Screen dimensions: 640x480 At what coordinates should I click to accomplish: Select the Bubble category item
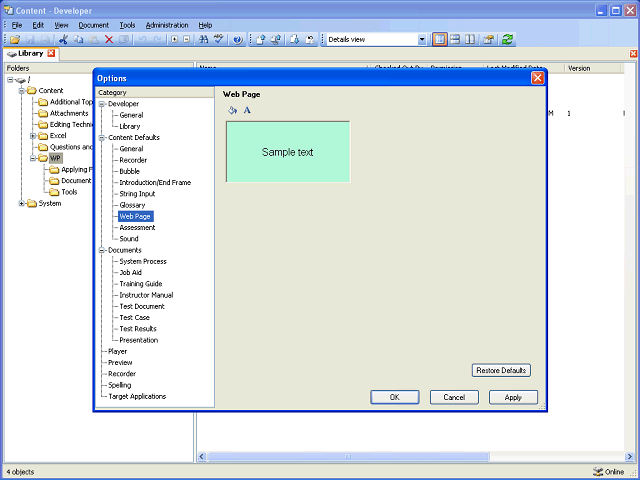tap(129, 171)
